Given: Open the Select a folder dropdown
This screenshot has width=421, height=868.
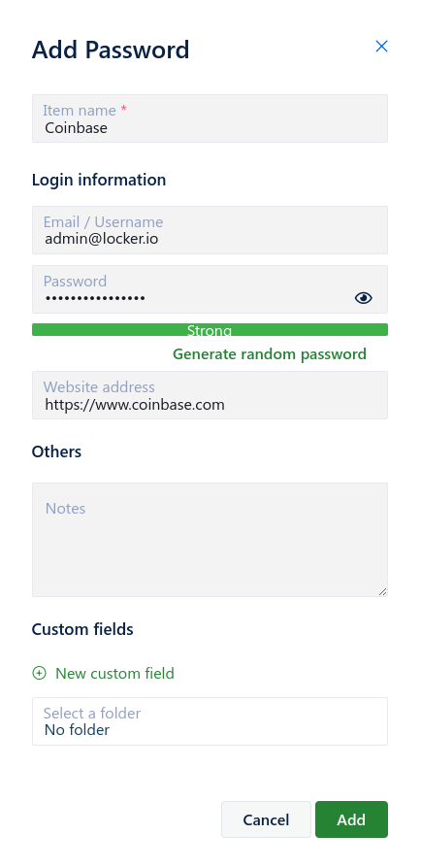Looking at the screenshot, I should pyautogui.click(x=210, y=721).
